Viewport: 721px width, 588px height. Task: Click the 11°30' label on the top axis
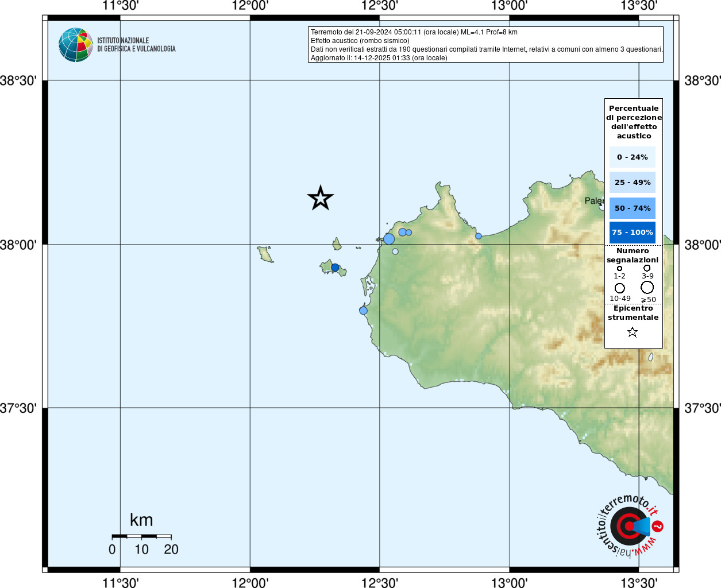[x=120, y=6]
